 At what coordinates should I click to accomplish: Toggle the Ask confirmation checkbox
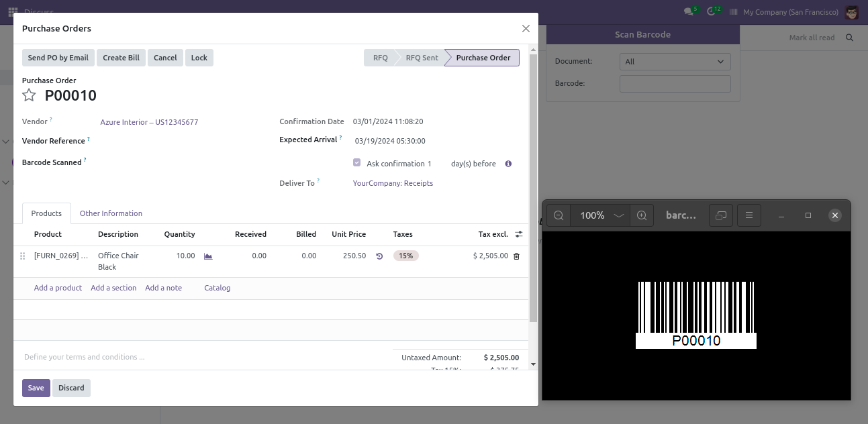coord(357,163)
